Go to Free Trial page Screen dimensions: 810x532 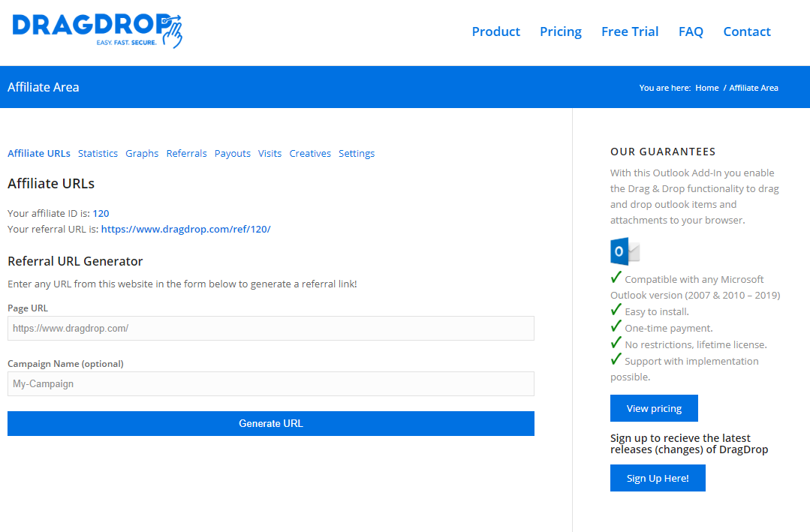pyautogui.click(x=630, y=32)
